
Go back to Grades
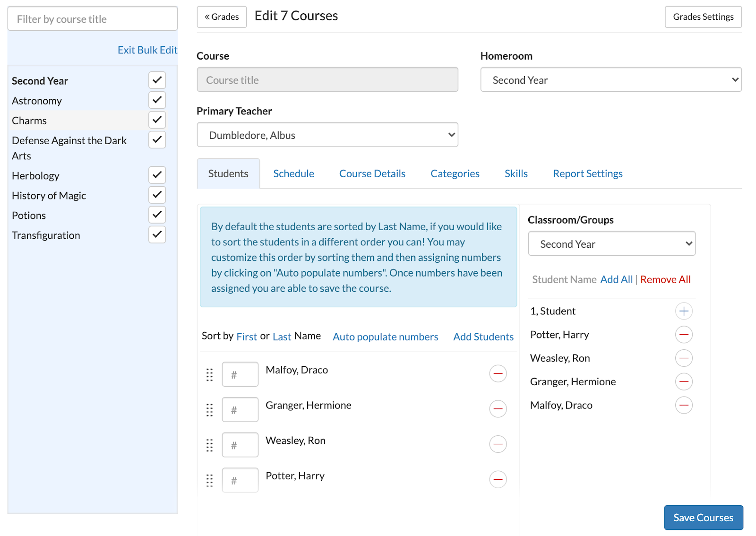222,17
